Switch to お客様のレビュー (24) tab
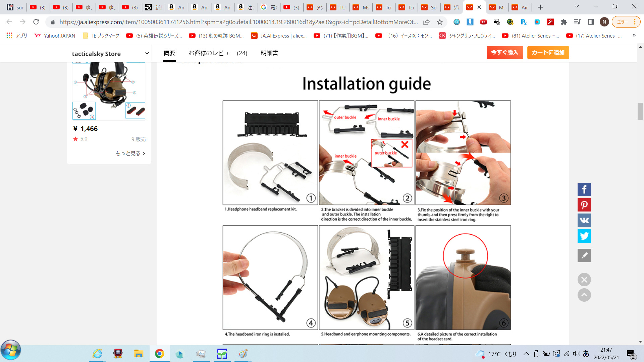Screen dimensions: 644x362 tap(218, 53)
